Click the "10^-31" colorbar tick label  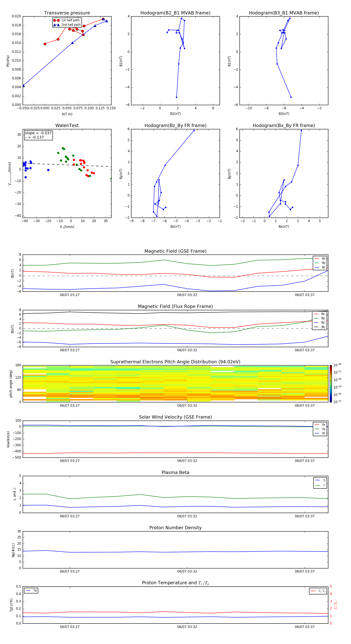(337, 402)
